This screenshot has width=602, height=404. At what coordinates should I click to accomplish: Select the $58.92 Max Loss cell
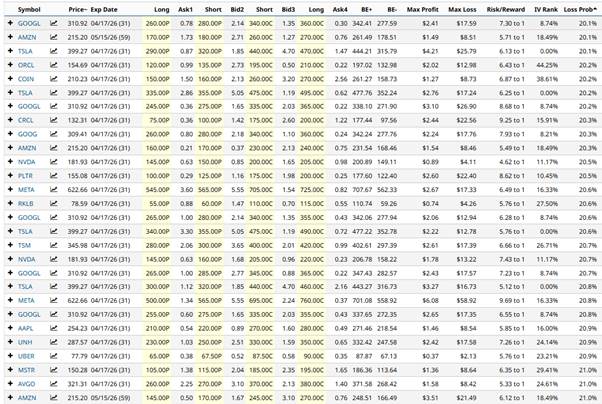[466, 301]
